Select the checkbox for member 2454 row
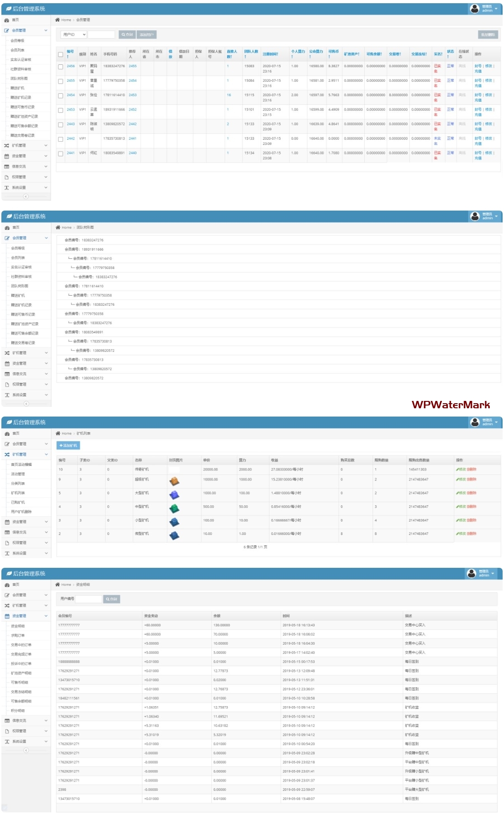The height and width of the screenshot is (817, 504). (x=61, y=96)
